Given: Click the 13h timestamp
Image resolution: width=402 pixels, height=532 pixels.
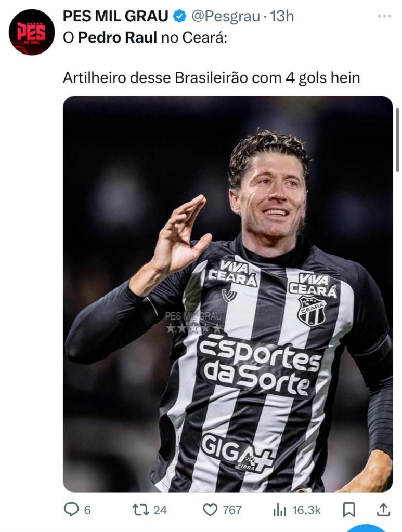Looking at the screenshot, I should [282, 16].
